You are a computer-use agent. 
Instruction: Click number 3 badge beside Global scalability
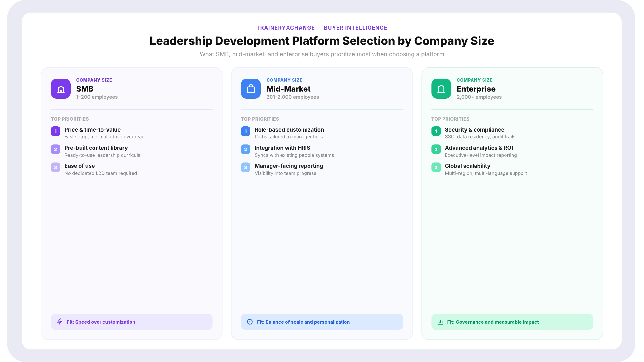pyautogui.click(x=436, y=167)
